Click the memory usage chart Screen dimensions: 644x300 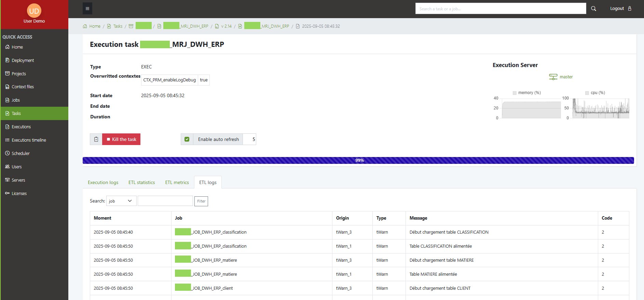tap(531, 108)
